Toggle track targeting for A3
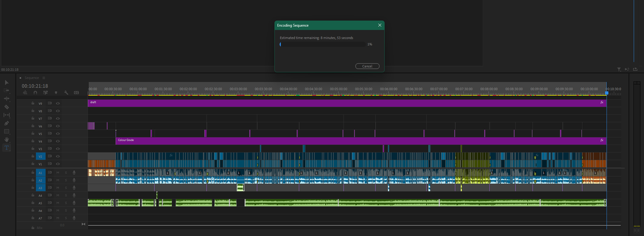Image resolution: width=644 pixels, height=236 pixels. [x=40, y=188]
